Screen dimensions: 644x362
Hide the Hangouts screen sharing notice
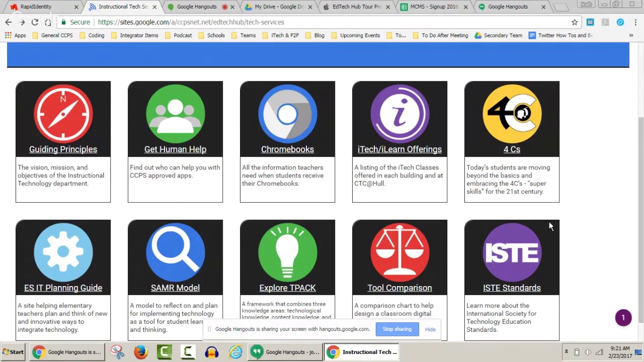(430, 329)
